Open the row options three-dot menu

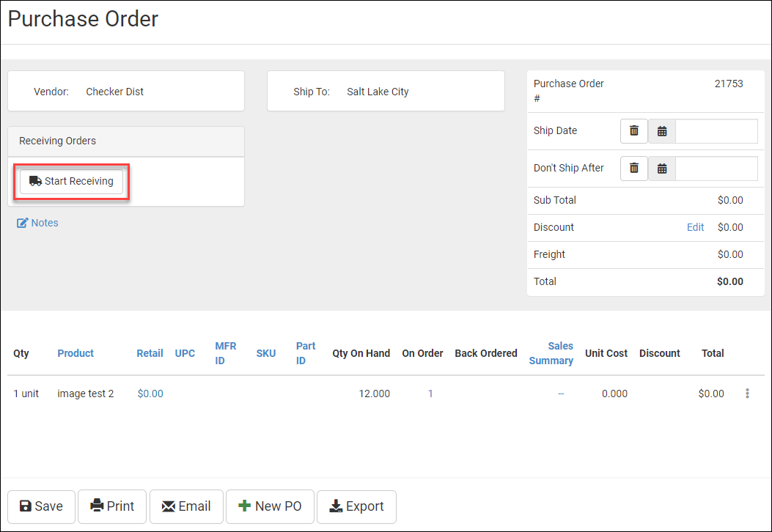[x=747, y=394]
